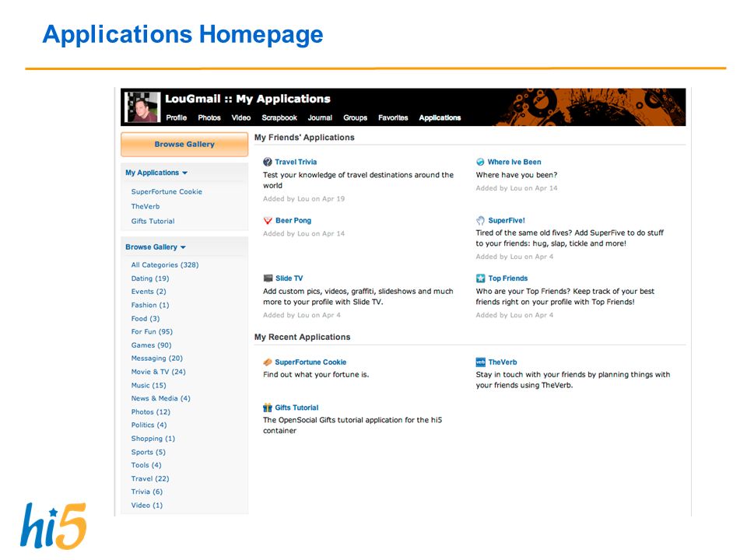This screenshot has height=560, width=747.
Task: Select the Movie & TV (24) category
Action: (x=158, y=372)
